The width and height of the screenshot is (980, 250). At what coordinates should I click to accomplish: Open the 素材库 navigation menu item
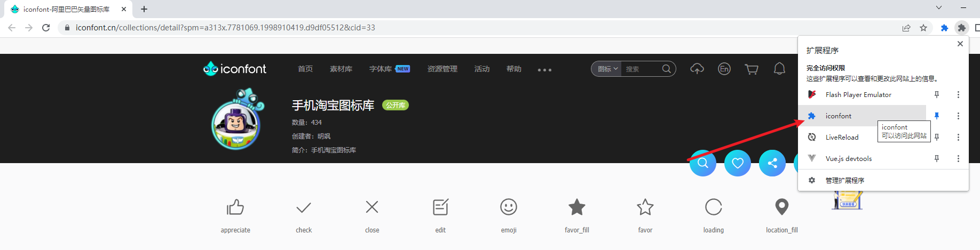[341, 69]
